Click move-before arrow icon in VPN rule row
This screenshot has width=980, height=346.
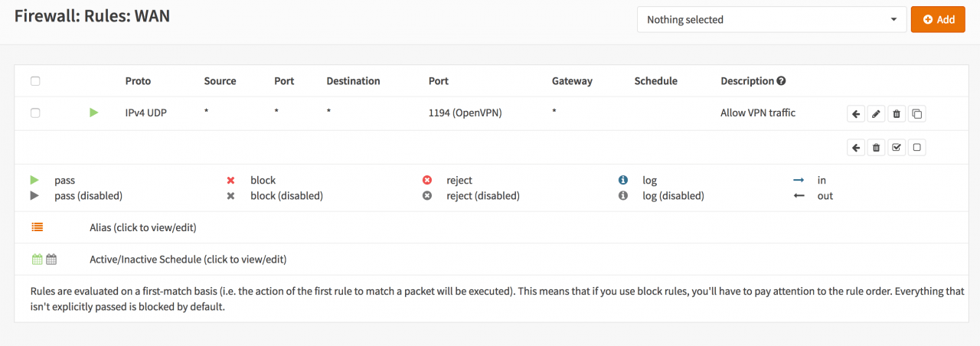click(x=856, y=114)
